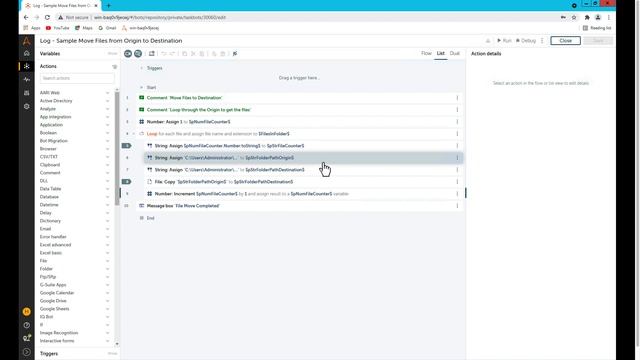
Task: Click the Redo toolbar icon
Action: (172, 53)
